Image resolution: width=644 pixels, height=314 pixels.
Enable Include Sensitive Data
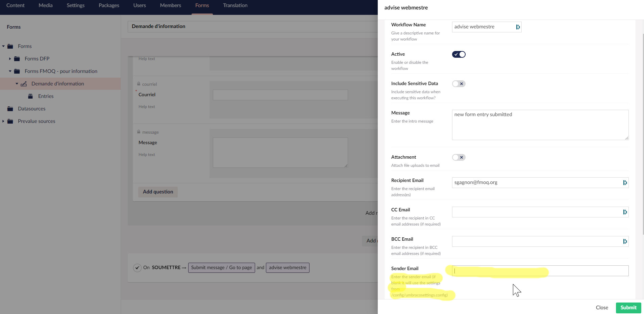[x=459, y=83]
